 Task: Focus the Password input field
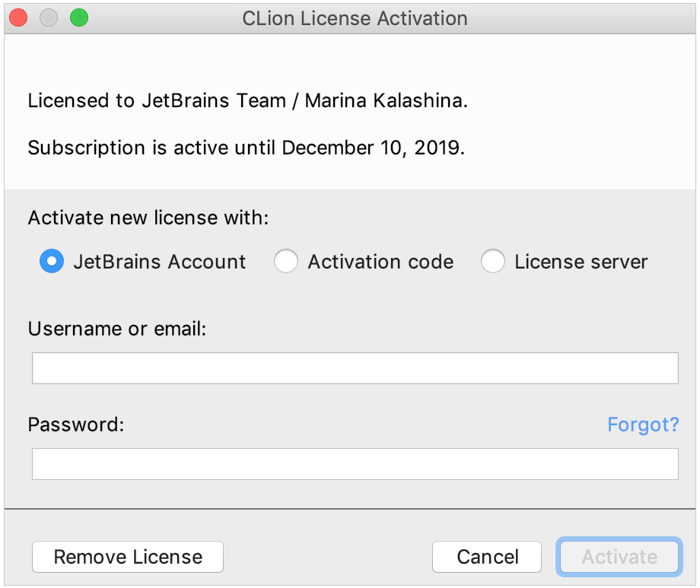point(355,464)
